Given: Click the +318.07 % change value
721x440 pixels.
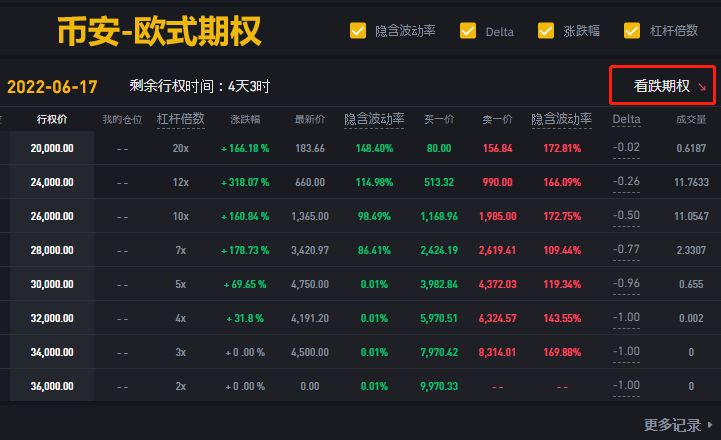Looking at the screenshot, I should (245, 182).
